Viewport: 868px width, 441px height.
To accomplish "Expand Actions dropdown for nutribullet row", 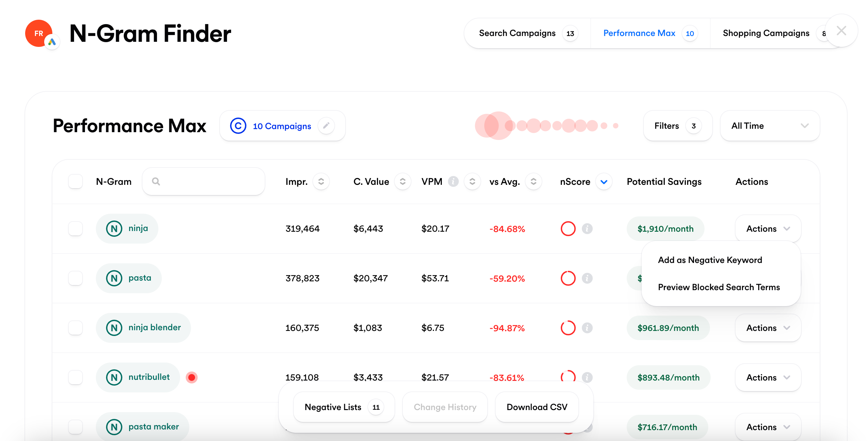I will point(768,377).
